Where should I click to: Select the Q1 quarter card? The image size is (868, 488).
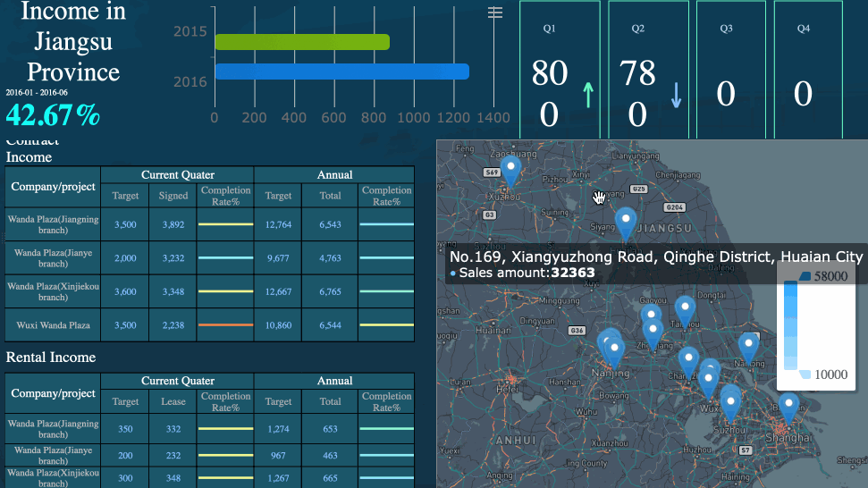click(560, 69)
